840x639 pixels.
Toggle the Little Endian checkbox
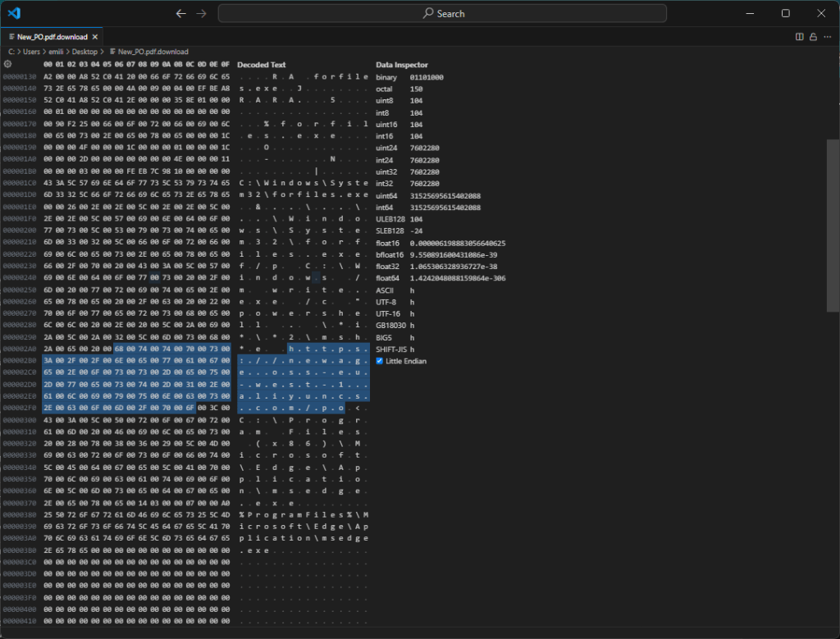pyautogui.click(x=380, y=361)
